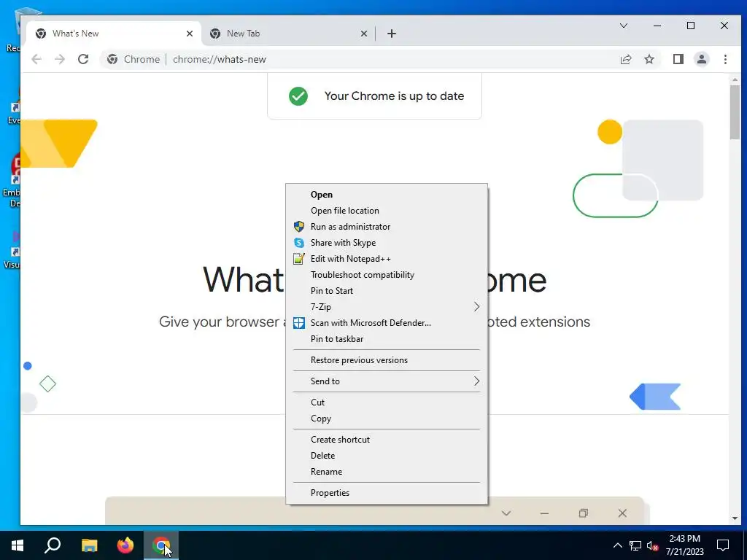This screenshot has width=747, height=560.
Task: Close the What's New tab
Action: [190, 34]
